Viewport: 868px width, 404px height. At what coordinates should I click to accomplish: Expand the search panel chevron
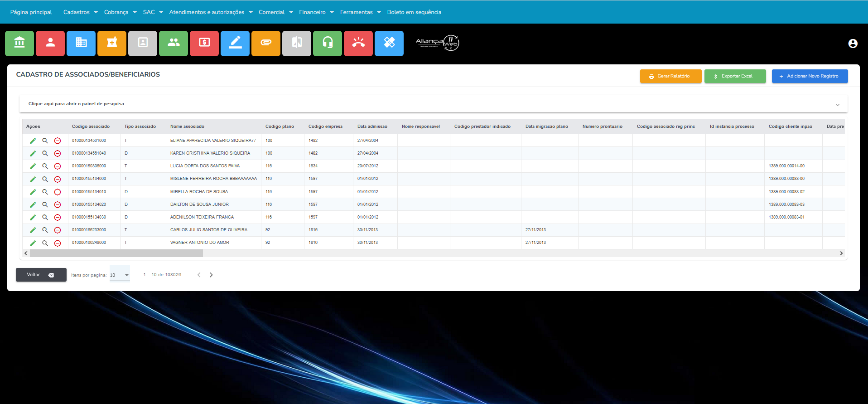pos(837,104)
